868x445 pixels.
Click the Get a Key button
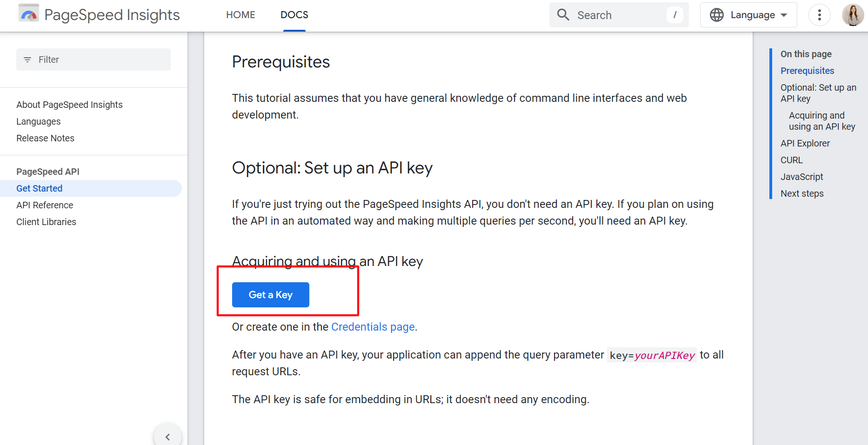click(x=270, y=294)
